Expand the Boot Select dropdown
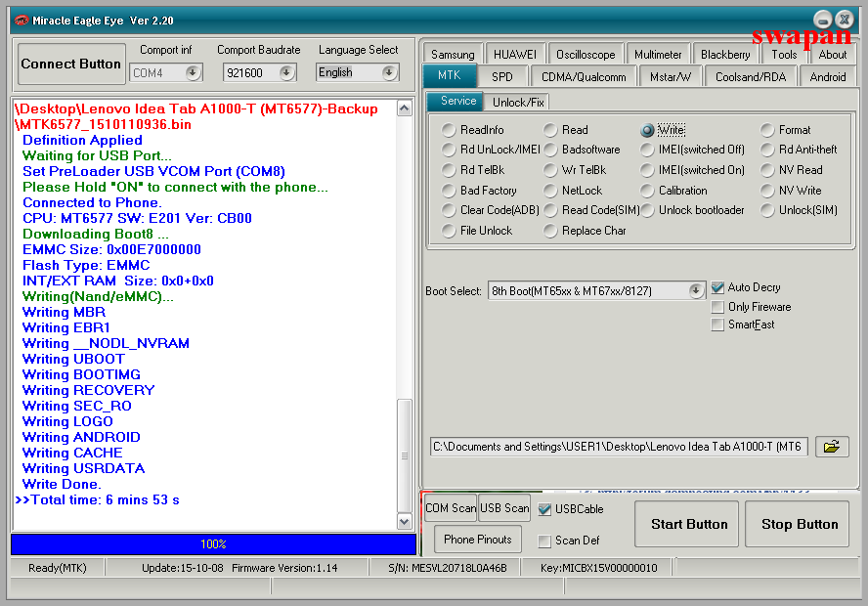 696,290
